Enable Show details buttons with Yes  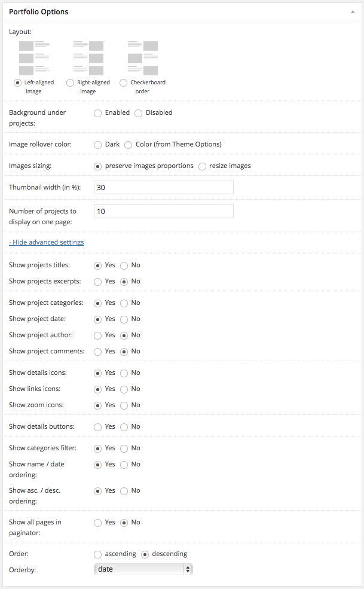[98, 427]
